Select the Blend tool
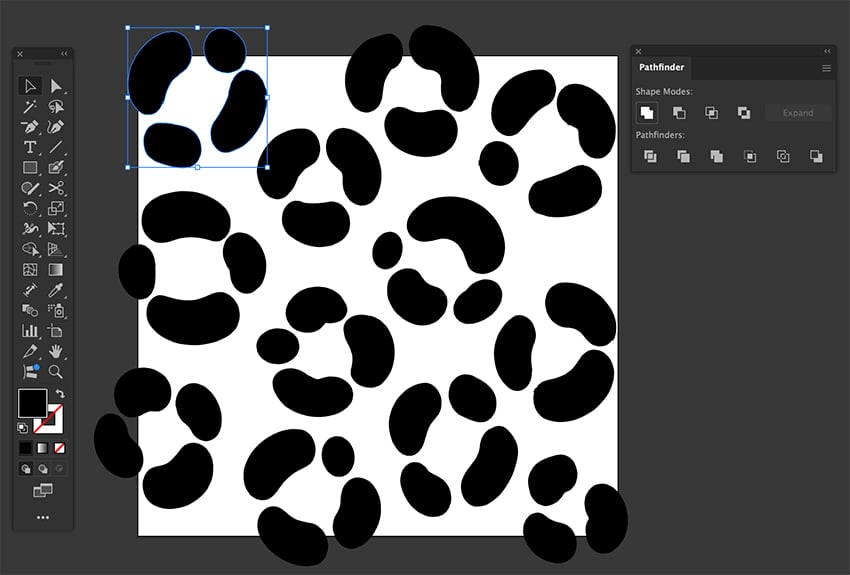 (x=30, y=311)
